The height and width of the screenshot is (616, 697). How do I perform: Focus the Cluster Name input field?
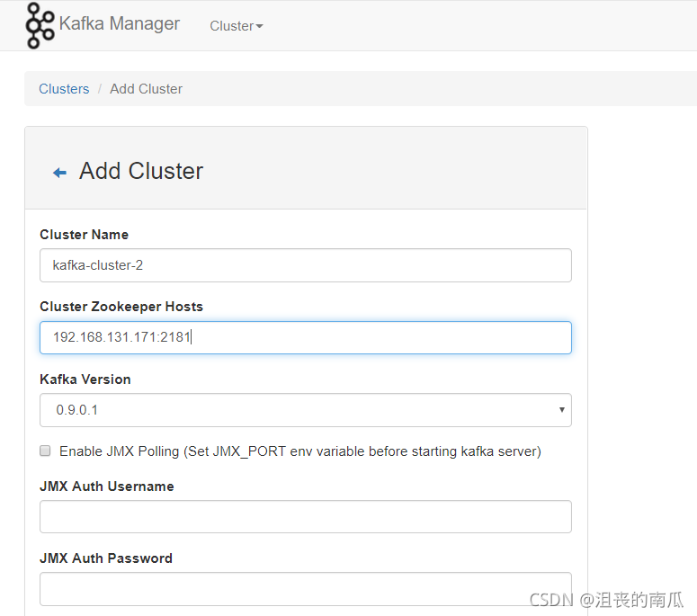306,265
